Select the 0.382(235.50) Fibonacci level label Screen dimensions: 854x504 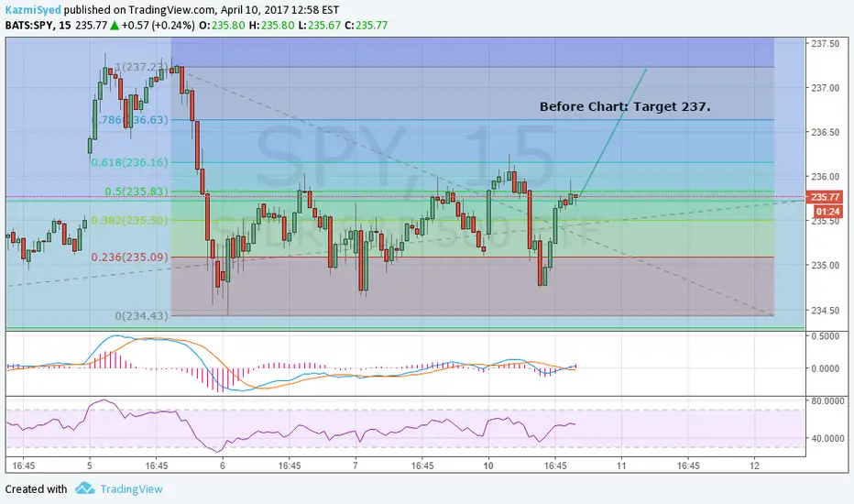[129, 220]
